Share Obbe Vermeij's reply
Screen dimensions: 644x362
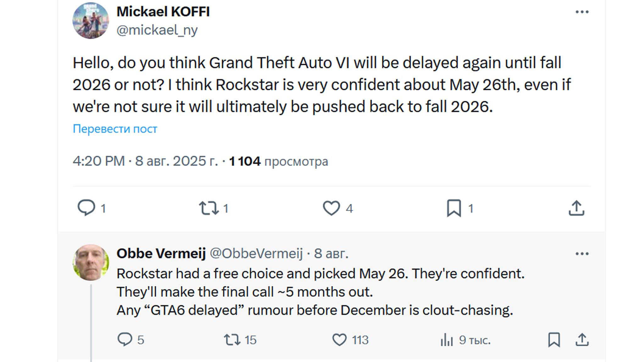click(582, 340)
